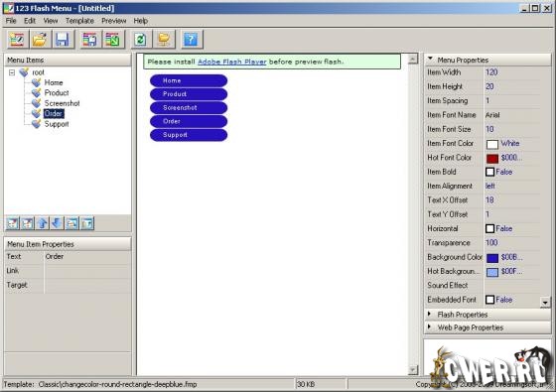
Task: Click the new project toolbar icon
Action: [18, 40]
